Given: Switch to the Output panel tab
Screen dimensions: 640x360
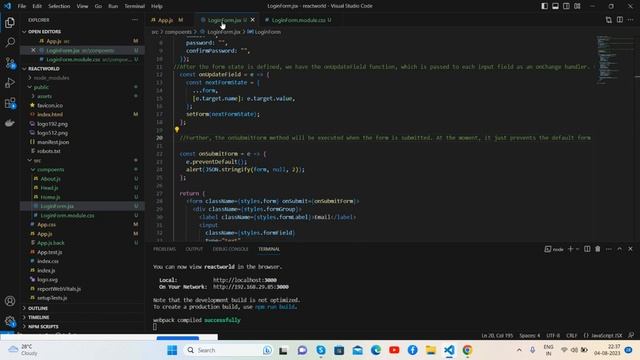Looking at the screenshot, I should [194, 249].
